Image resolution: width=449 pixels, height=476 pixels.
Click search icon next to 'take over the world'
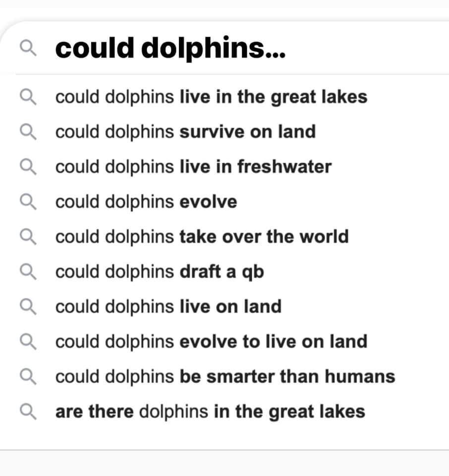tap(27, 237)
